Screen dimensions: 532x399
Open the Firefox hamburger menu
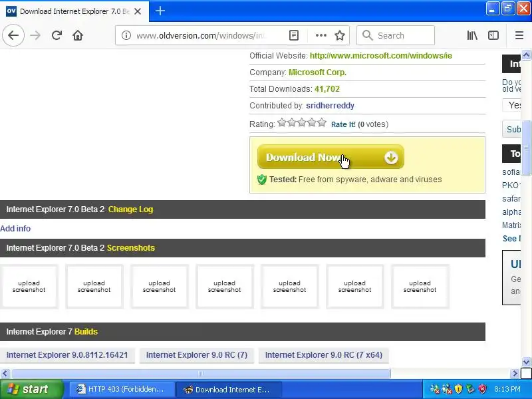519,35
